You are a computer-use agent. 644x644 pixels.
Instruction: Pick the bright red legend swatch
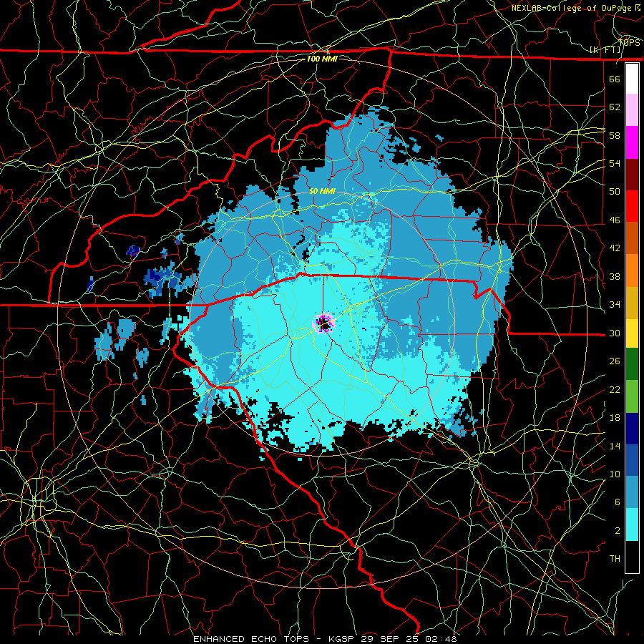pyautogui.click(x=632, y=206)
